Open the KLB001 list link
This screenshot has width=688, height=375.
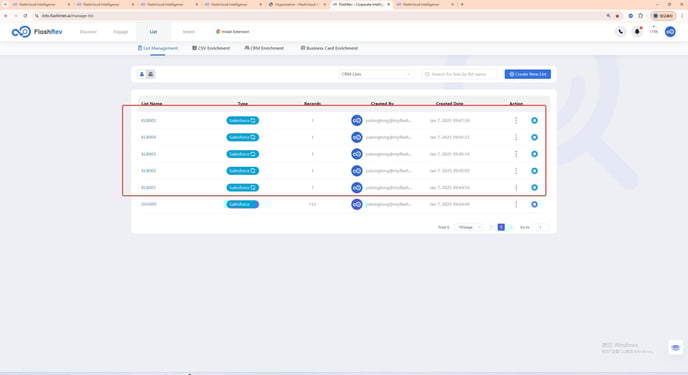pos(148,187)
